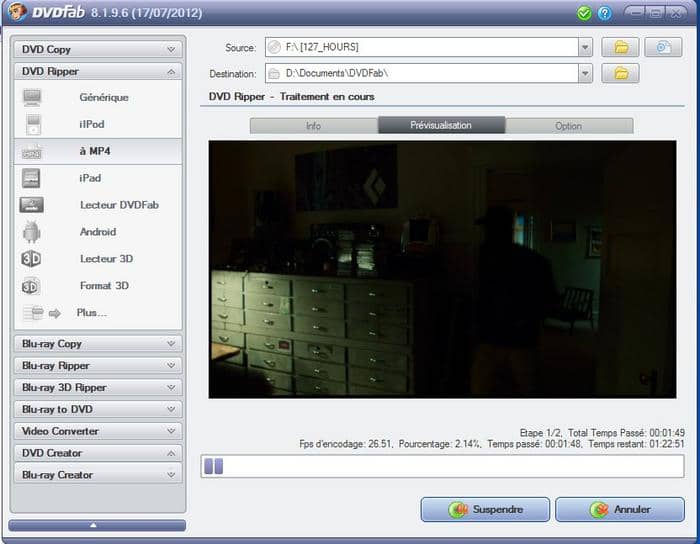The height and width of the screenshot is (544, 700).
Task: Choose the à MP4 profile
Action: 98,152
